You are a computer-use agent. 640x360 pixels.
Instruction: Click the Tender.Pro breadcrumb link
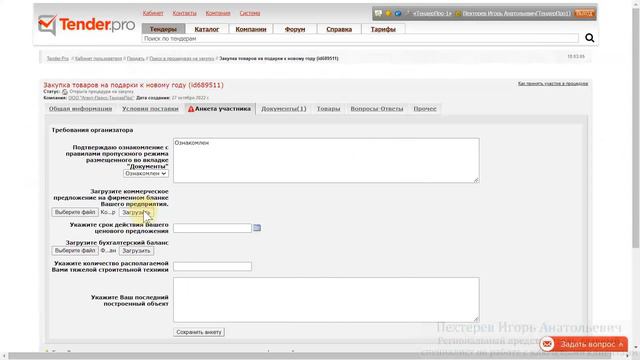58,58
